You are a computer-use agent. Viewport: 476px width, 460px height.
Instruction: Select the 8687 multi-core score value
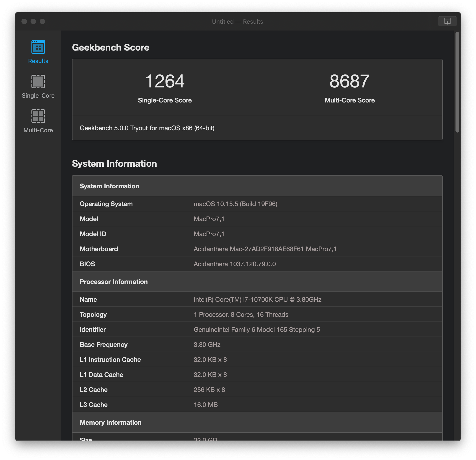(349, 81)
